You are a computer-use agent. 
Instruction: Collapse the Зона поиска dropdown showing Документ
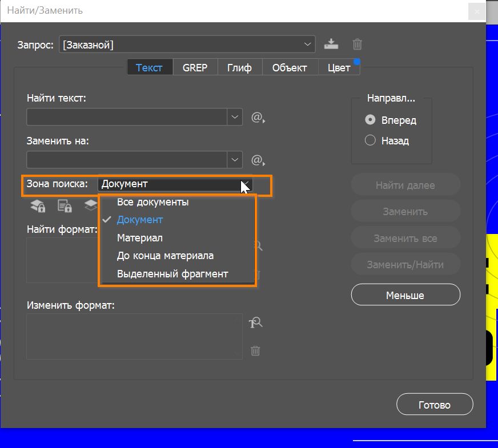coord(175,184)
